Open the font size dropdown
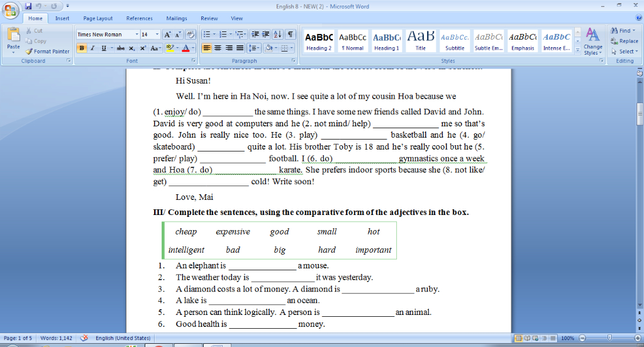 pos(157,35)
